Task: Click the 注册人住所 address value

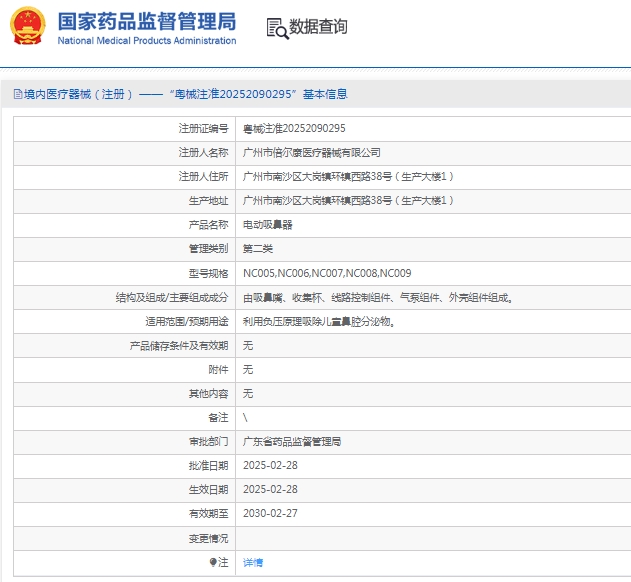Action: (x=348, y=176)
